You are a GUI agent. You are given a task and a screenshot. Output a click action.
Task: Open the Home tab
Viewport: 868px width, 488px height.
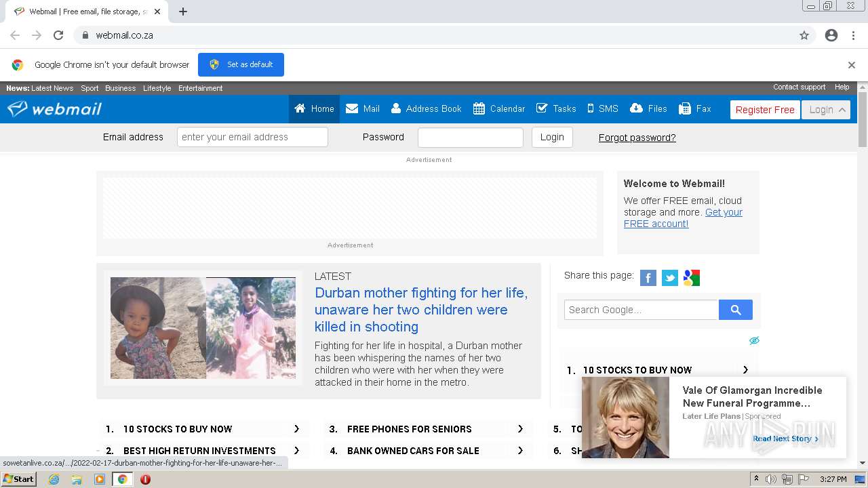pyautogui.click(x=314, y=109)
